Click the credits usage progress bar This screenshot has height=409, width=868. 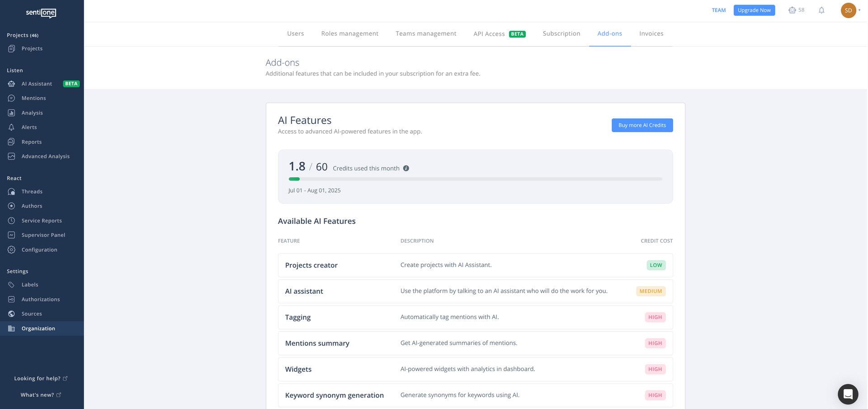click(x=475, y=179)
